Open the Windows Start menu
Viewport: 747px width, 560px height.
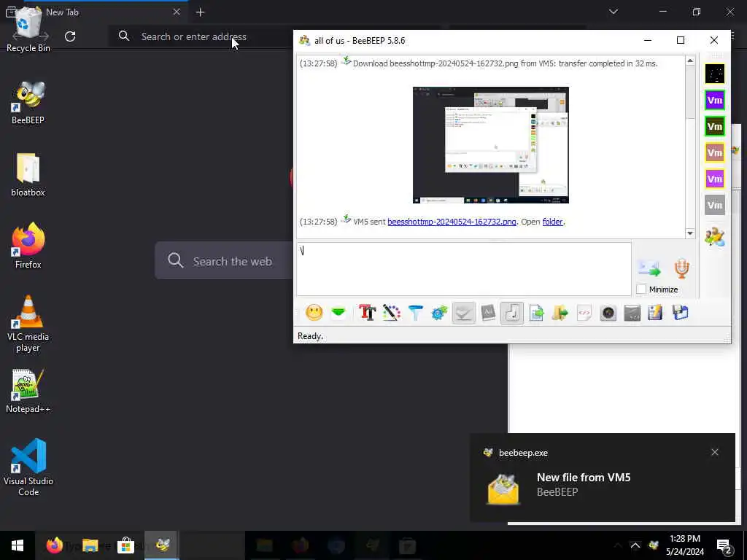click(18, 545)
